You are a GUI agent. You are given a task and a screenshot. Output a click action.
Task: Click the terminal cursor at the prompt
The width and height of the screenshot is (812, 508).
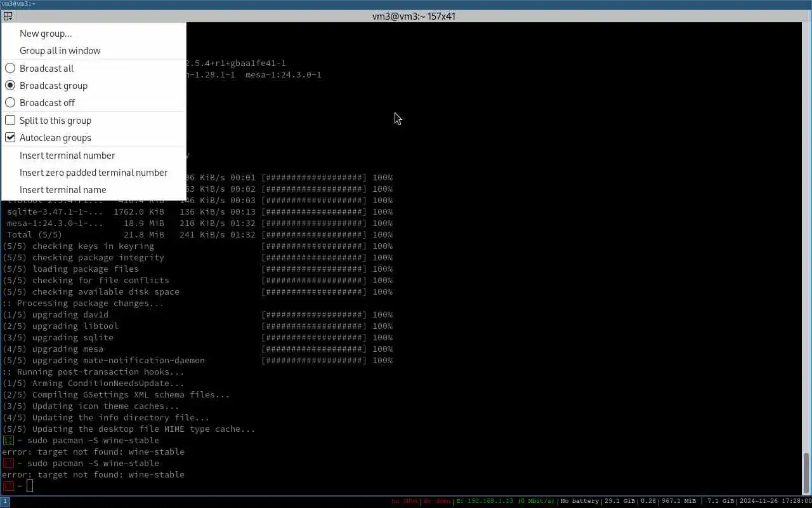(x=30, y=486)
